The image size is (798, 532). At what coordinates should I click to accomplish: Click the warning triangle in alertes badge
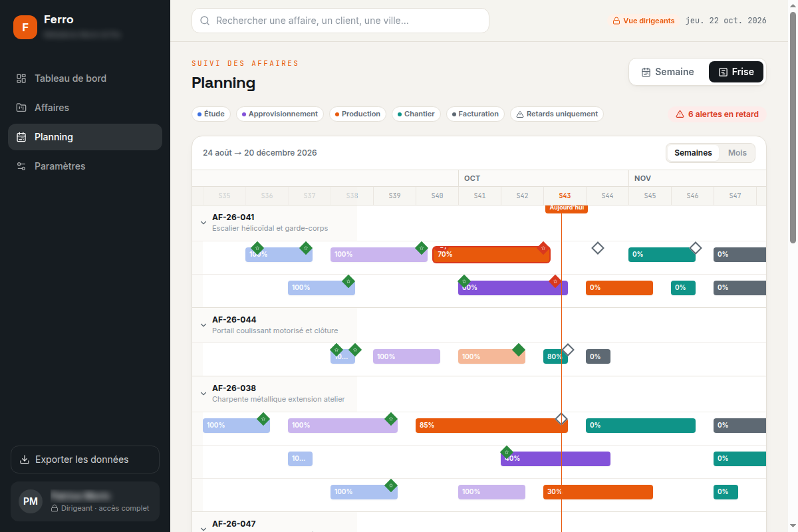point(680,114)
